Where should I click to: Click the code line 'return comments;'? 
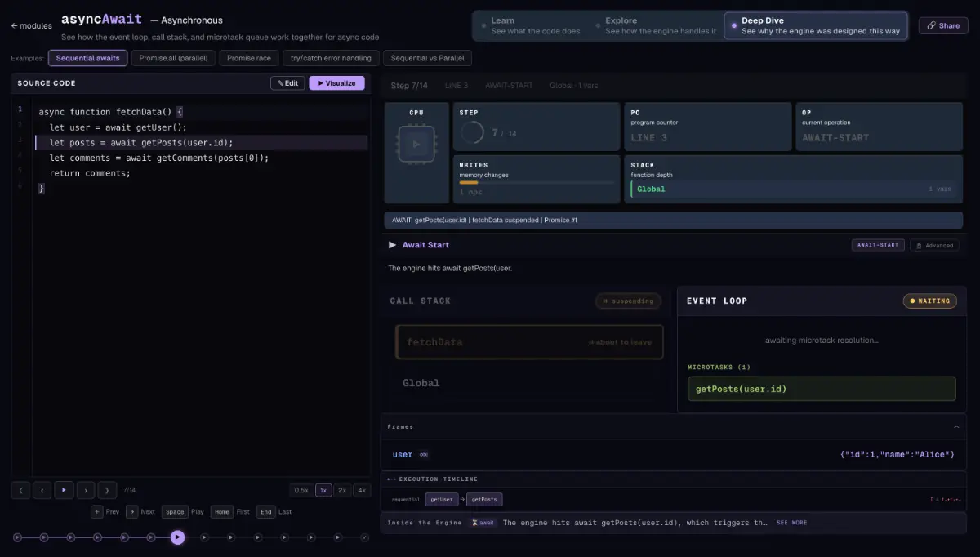(90, 173)
